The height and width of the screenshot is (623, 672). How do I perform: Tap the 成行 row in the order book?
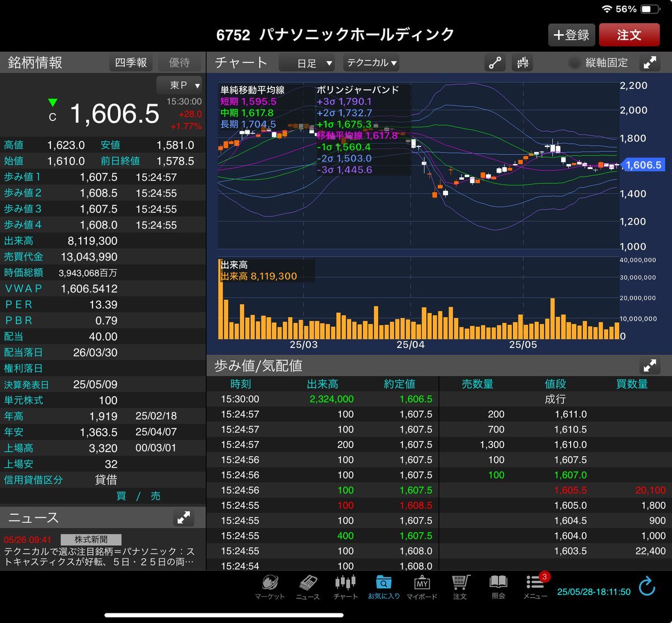(555, 399)
